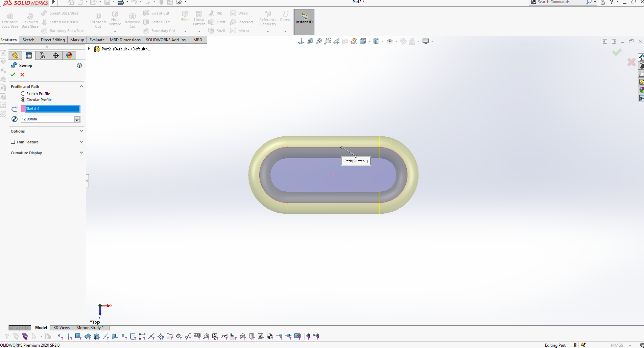Click the Print icon in title bar
The height and width of the screenshot is (348, 644).
tap(120, 2)
